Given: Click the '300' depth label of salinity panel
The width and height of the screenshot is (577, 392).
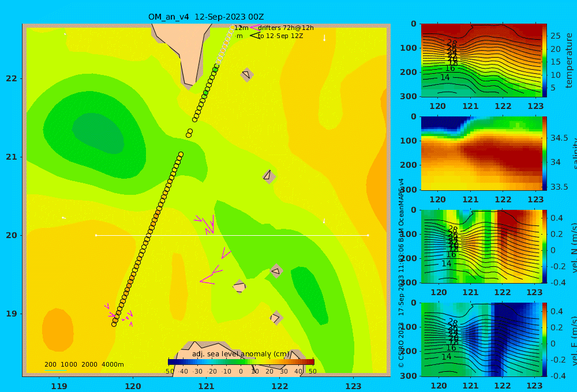Looking at the screenshot, I should click(x=409, y=190).
